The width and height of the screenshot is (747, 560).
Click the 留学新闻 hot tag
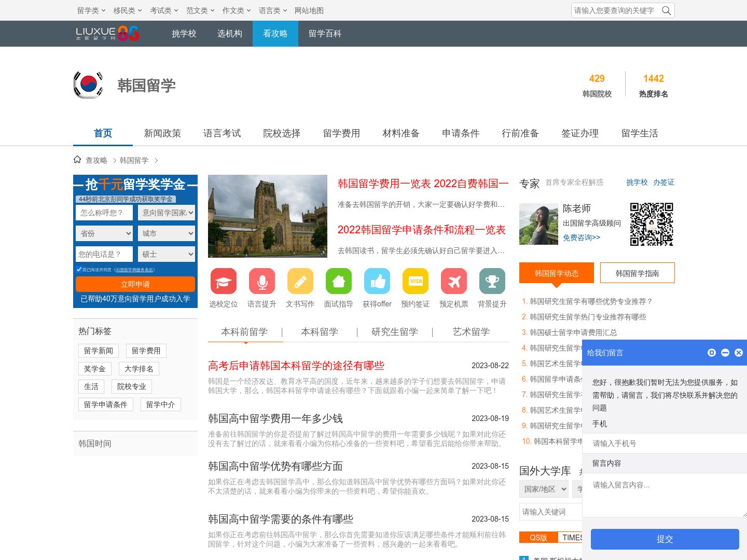99,351
